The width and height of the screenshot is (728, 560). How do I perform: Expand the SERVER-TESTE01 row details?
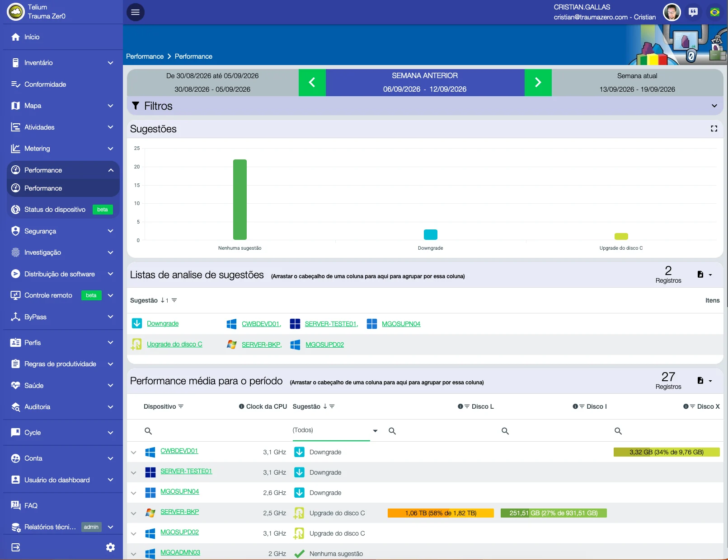coord(133,472)
